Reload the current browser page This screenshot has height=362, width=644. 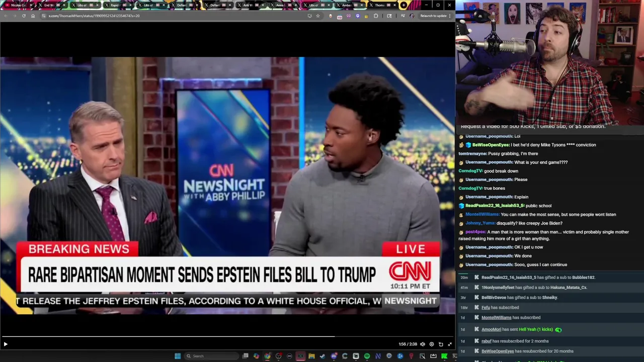pos(24,16)
